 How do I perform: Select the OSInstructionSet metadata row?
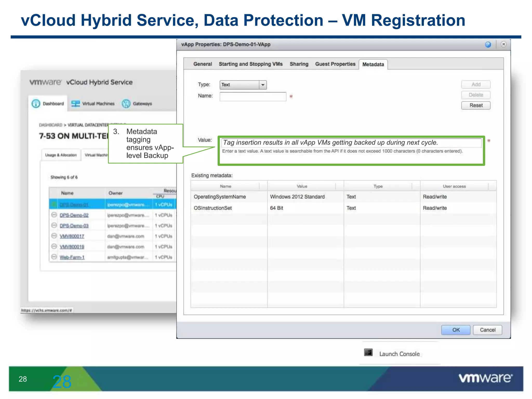(343, 208)
